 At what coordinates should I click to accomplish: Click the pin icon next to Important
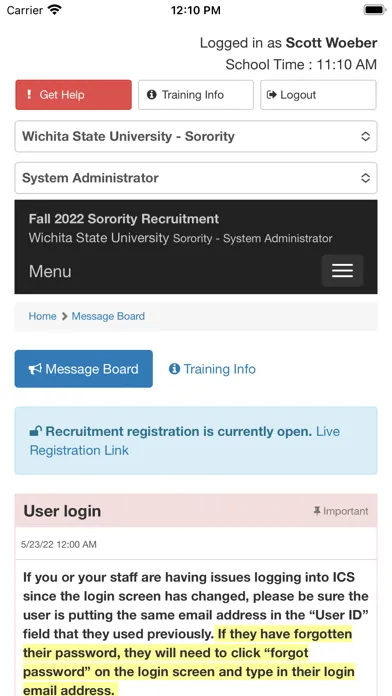coord(317,511)
